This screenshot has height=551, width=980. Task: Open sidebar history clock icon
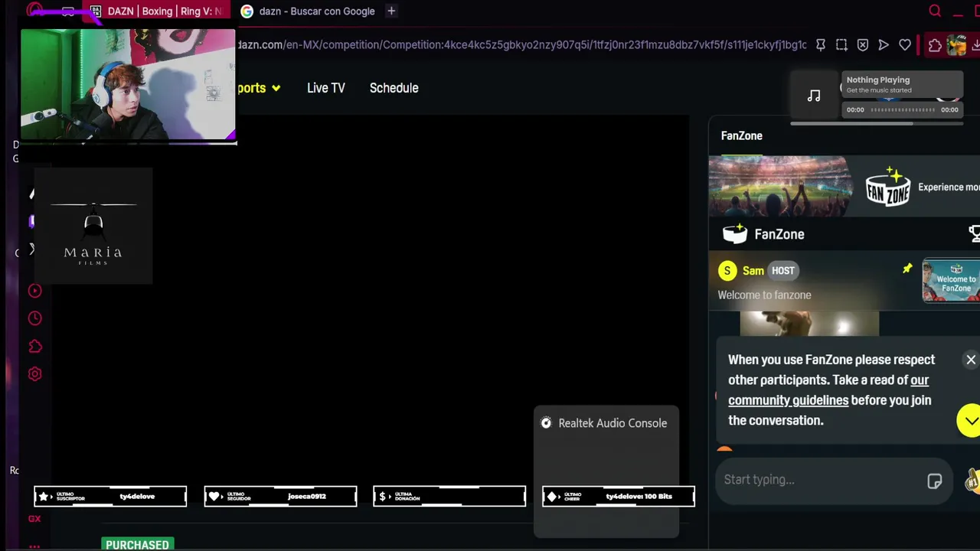point(34,318)
